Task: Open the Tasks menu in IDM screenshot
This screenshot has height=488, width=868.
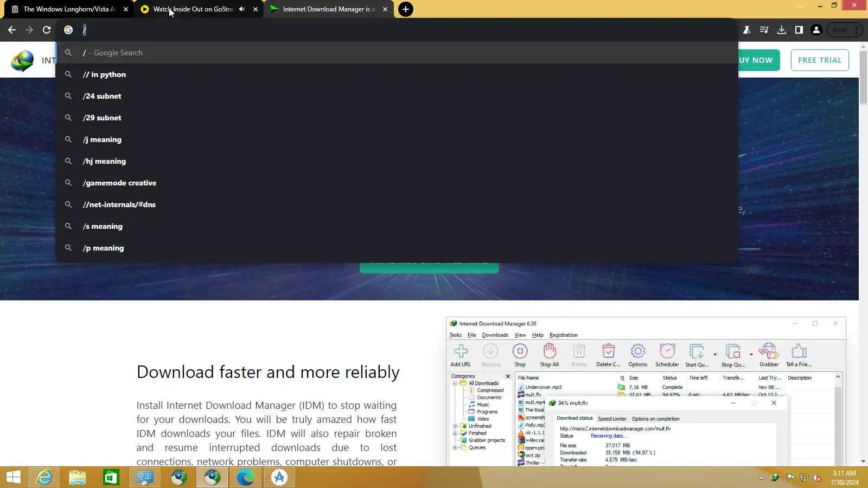Action: point(455,335)
